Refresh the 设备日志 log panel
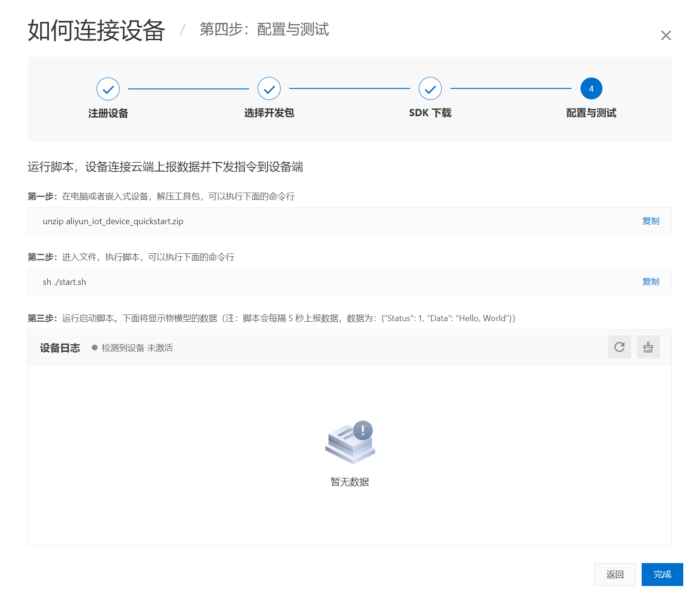 click(x=619, y=347)
